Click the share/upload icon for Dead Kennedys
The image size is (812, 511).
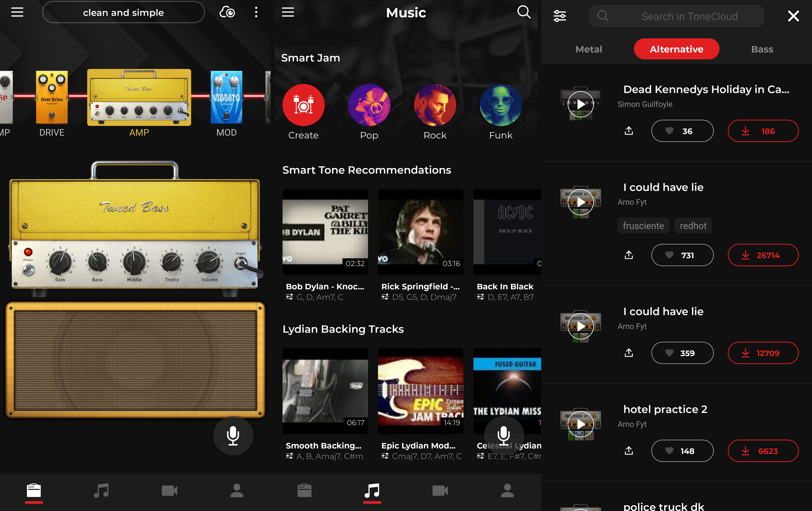tap(629, 131)
